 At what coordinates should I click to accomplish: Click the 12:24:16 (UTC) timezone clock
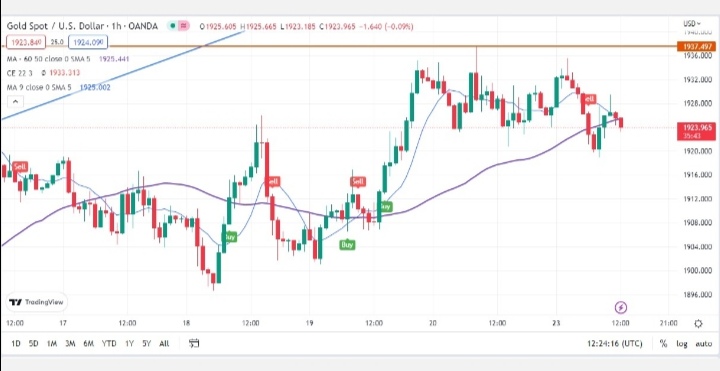click(614, 343)
